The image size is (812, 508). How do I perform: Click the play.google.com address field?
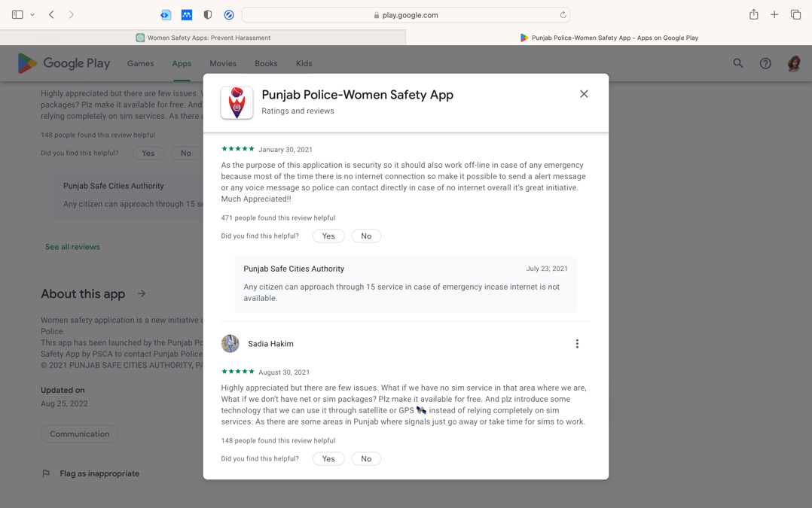click(407, 15)
